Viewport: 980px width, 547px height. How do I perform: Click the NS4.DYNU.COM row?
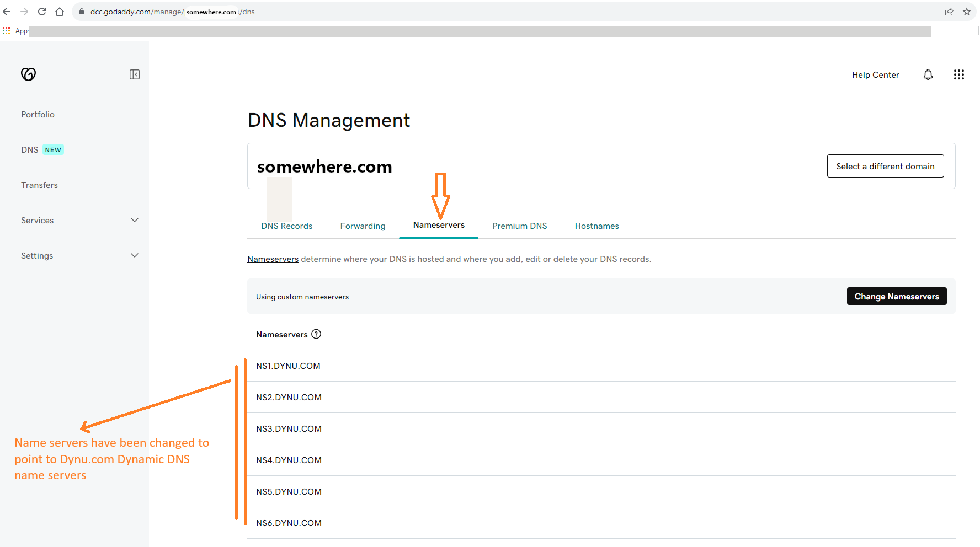pyautogui.click(x=601, y=460)
